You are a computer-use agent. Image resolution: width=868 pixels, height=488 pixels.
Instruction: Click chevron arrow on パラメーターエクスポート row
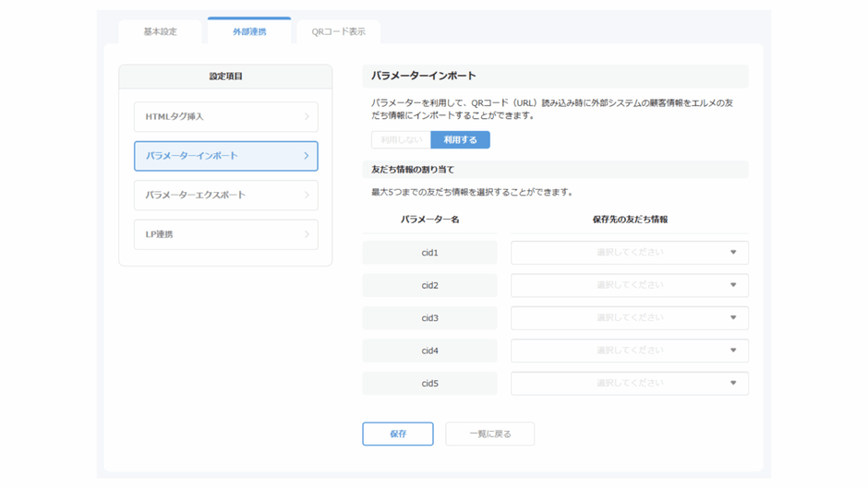tap(307, 196)
